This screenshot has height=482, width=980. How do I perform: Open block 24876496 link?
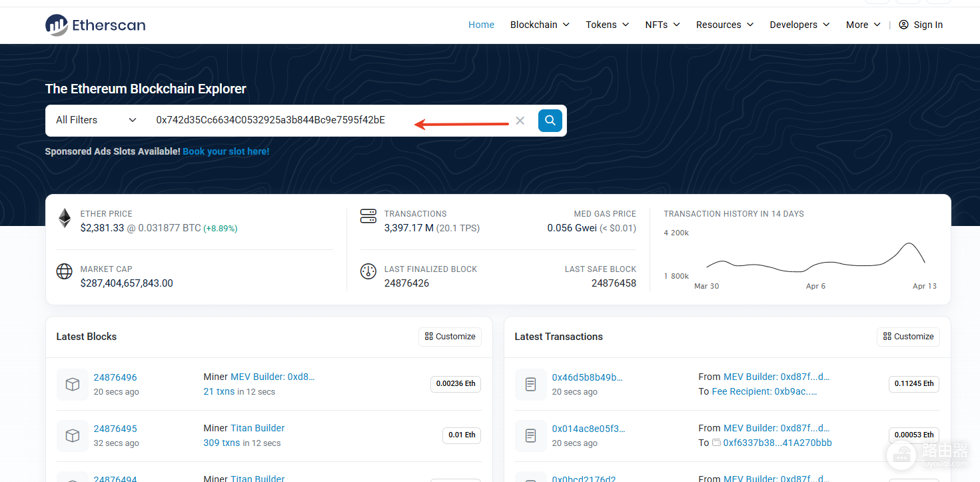coord(115,377)
